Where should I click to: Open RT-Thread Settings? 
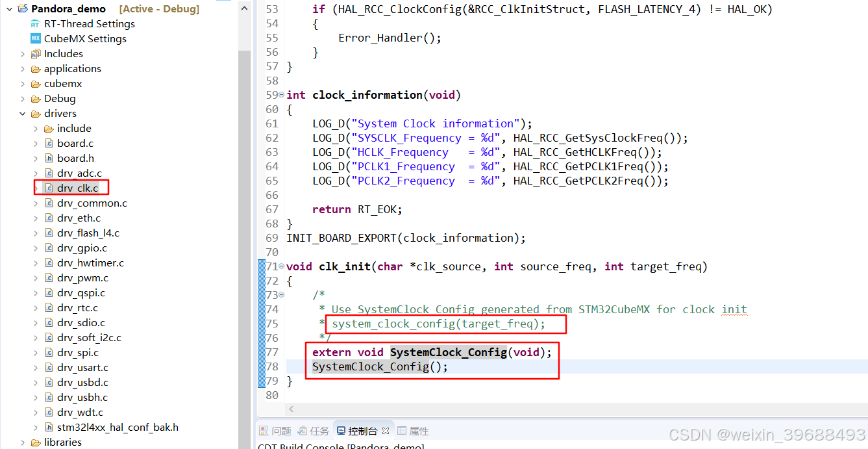(90, 24)
